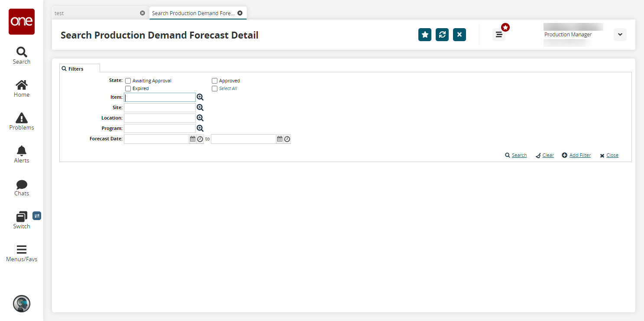This screenshot has height=321, width=644.
Task: Open calendar for Forecast Date start
Action: point(193,139)
